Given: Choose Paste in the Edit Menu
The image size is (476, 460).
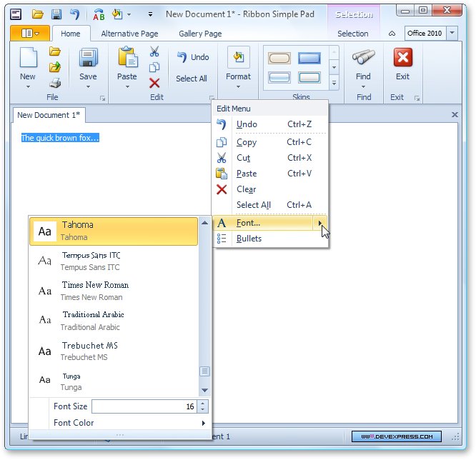Looking at the screenshot, I should click(270, 174).
